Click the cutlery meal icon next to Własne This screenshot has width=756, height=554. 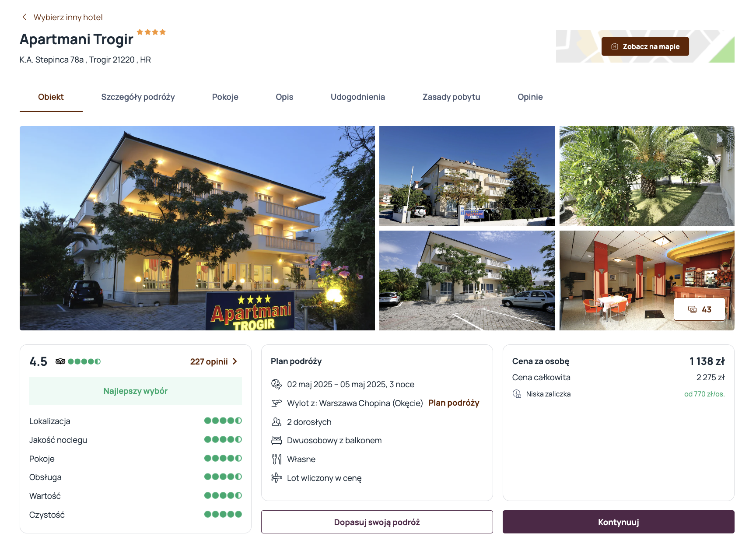(276, 459)
